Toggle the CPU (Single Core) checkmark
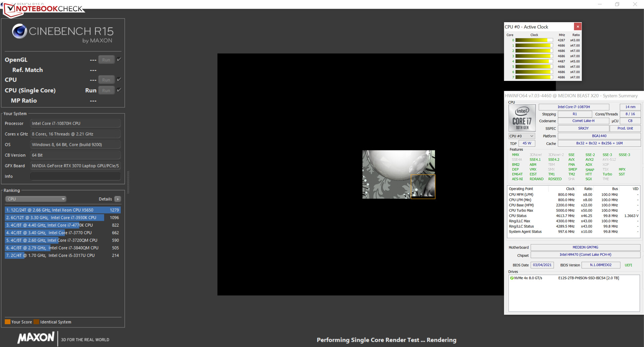 coord(119,90)
